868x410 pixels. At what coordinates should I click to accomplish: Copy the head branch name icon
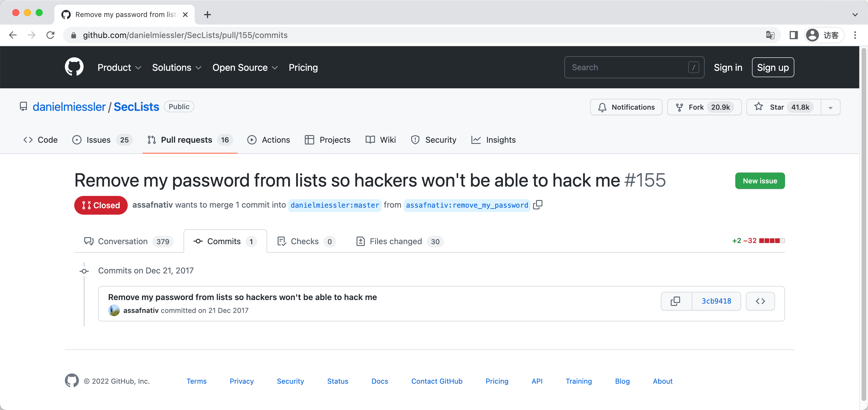pyautogui.click(x=538, y=205)
